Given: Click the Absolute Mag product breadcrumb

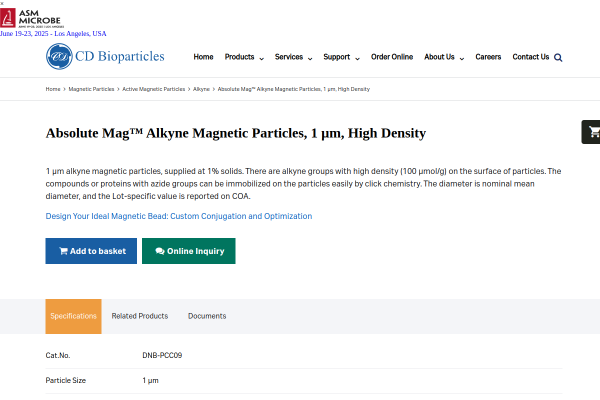Looking at the screenshot, I should tap(294, 89).
